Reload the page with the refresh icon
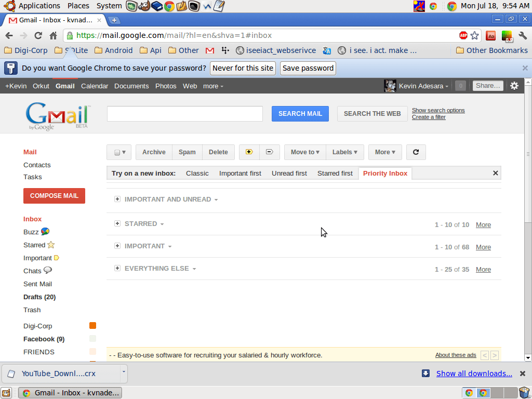532x399 pixels. pos(38,35)
